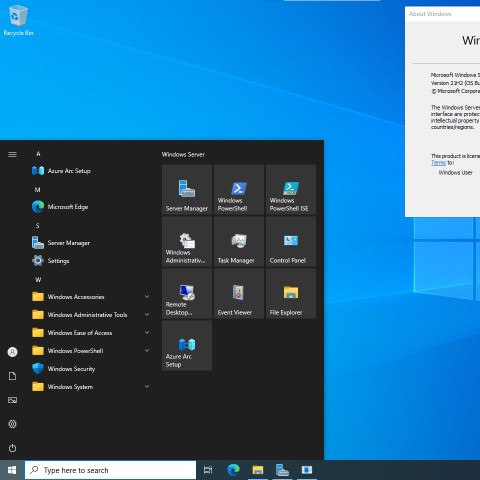
Task: Expand the Windows Ease of Access chevron
Action: tap(147, 332)
